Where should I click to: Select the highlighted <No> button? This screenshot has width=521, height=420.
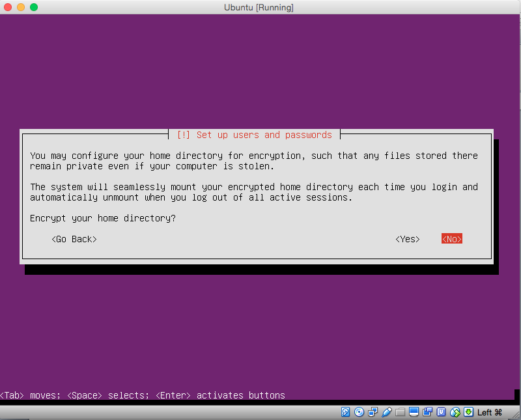click(451, 239)
